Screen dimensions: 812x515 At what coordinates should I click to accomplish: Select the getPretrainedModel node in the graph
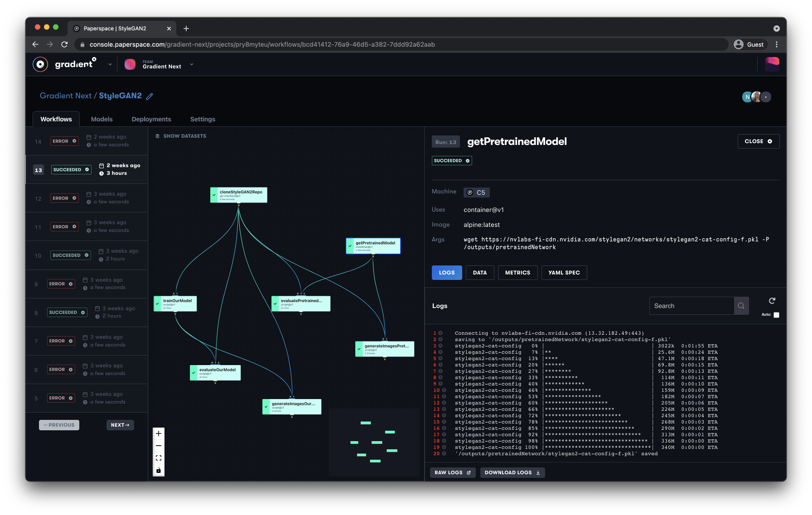[373, 245]
